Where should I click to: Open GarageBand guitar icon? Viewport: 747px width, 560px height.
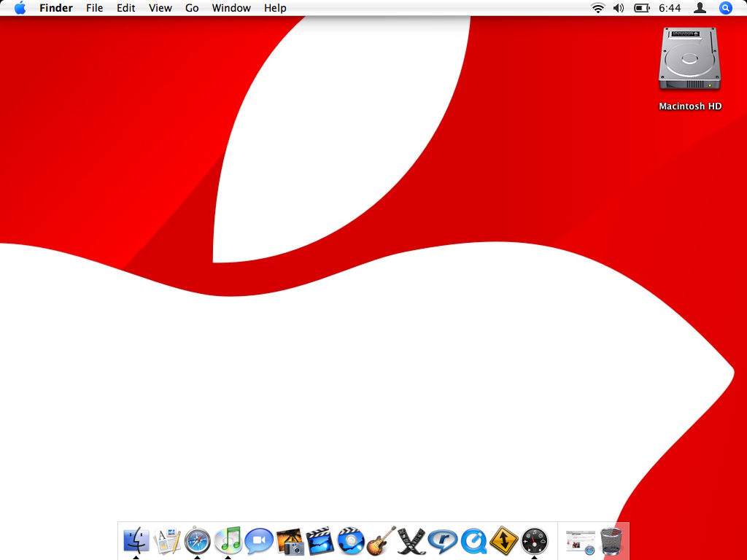point(381,540)
